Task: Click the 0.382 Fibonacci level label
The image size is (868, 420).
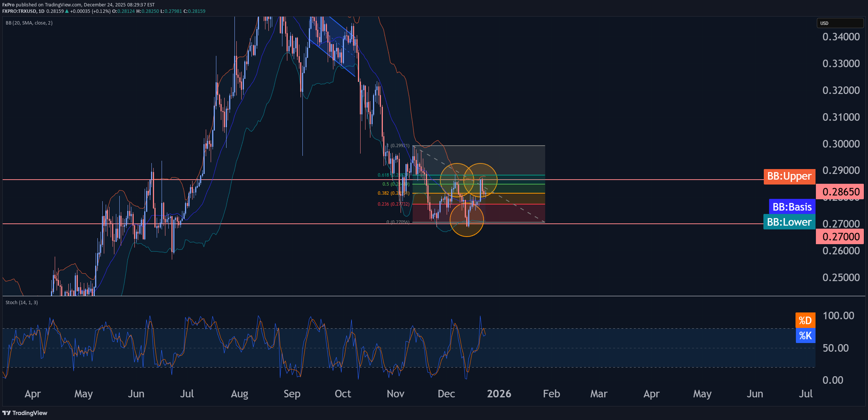Action: click(x=383, y=193)
